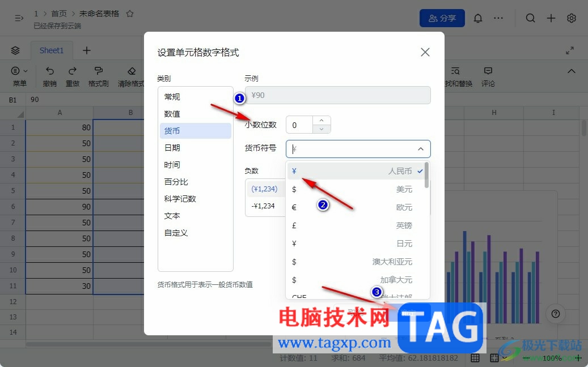Choose 澳大利亚元 currency option

[x=356, y=262]
